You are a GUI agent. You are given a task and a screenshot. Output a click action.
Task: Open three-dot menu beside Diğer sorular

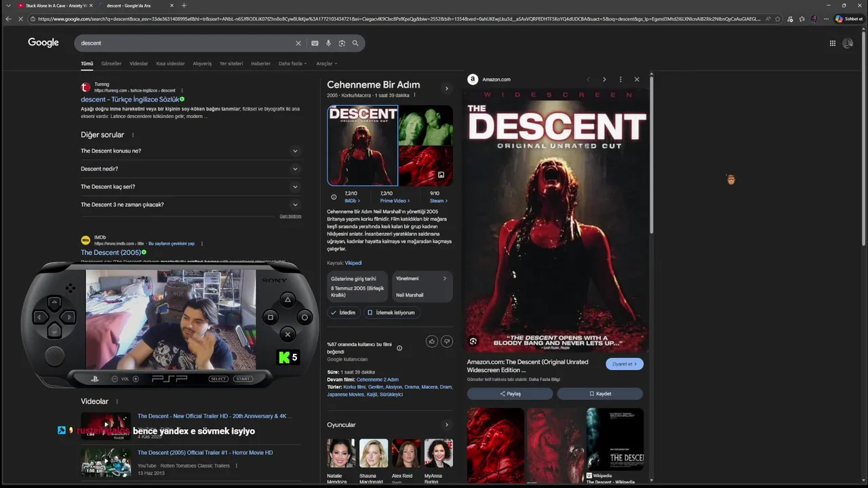pos(133,135)
